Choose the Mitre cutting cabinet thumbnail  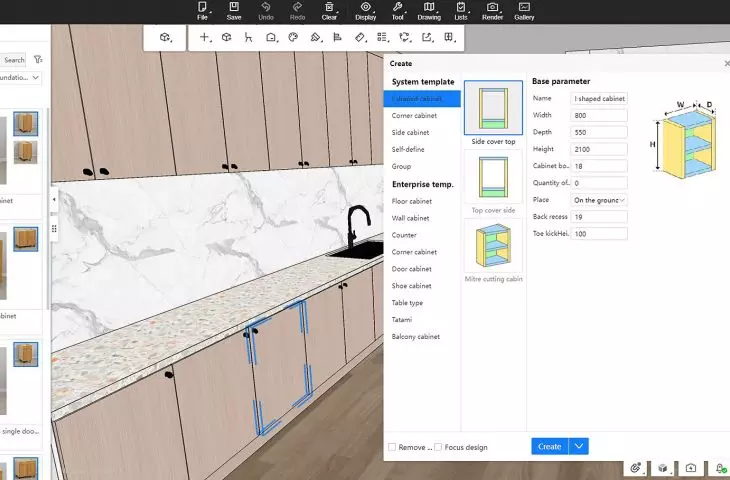tap(493, 246)
